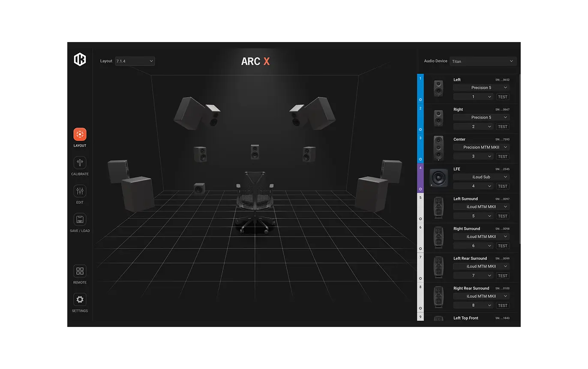588x369 pixels.
Task: Select the Center speaker thumbnail in channel list
Action: (x=438, y=148)
